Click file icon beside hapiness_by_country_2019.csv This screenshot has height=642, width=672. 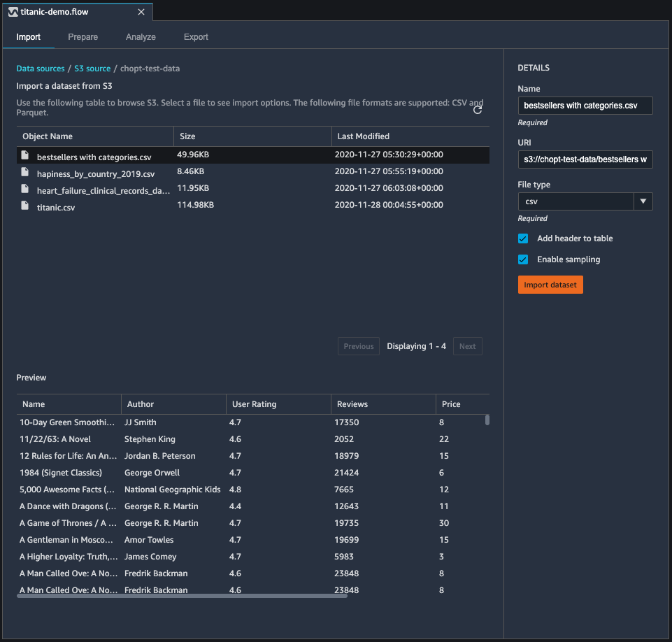pos(25,172)
